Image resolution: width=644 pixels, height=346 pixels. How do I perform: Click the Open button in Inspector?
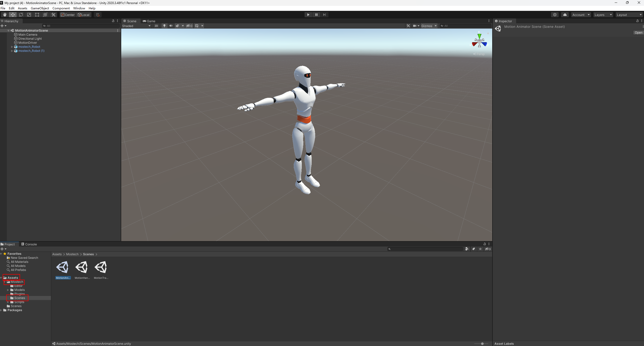[x=638, y=33]
